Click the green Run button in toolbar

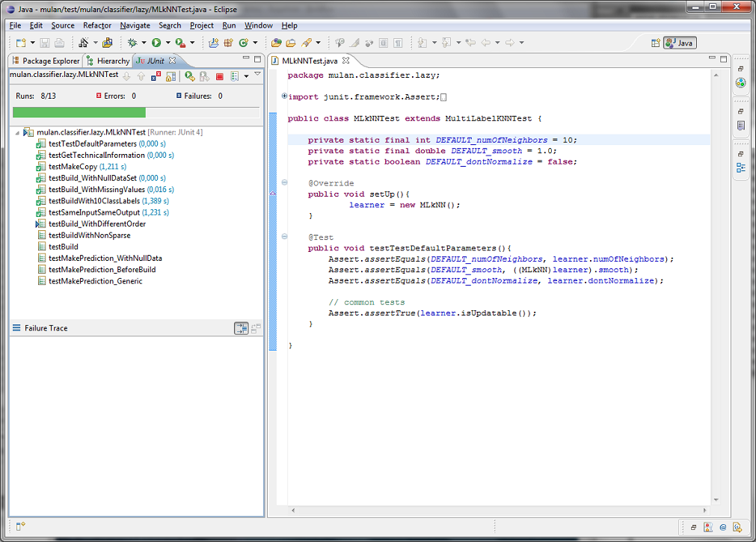[157, 43]
